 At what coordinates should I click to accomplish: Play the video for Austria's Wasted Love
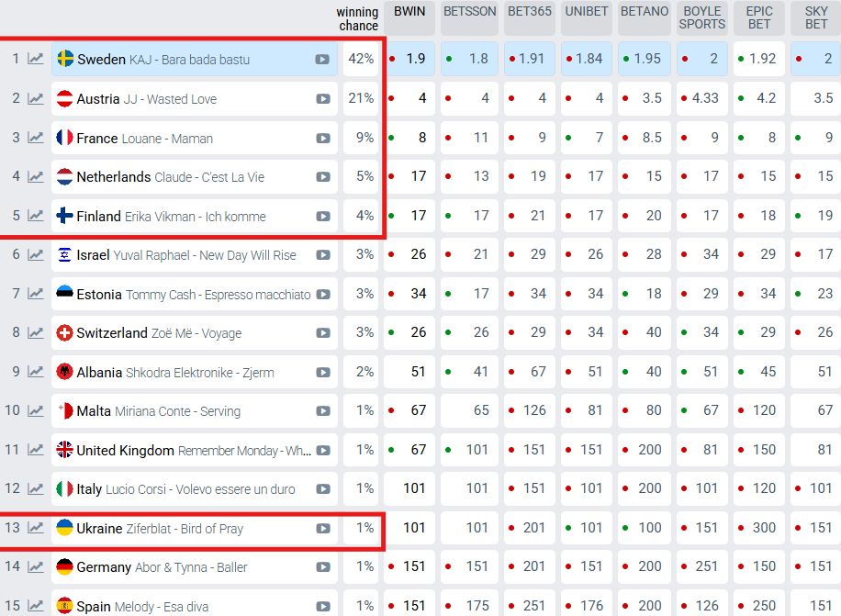tap(323, 99)
